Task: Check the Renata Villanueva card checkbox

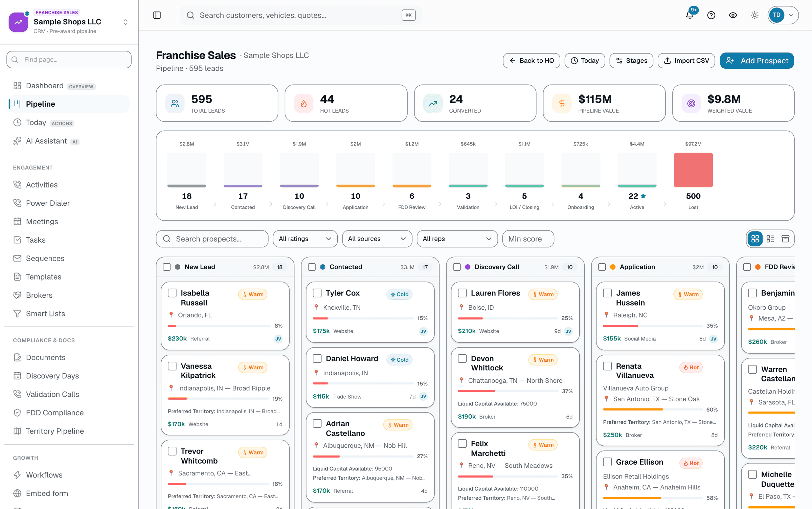Action: [x=607, y=366]
